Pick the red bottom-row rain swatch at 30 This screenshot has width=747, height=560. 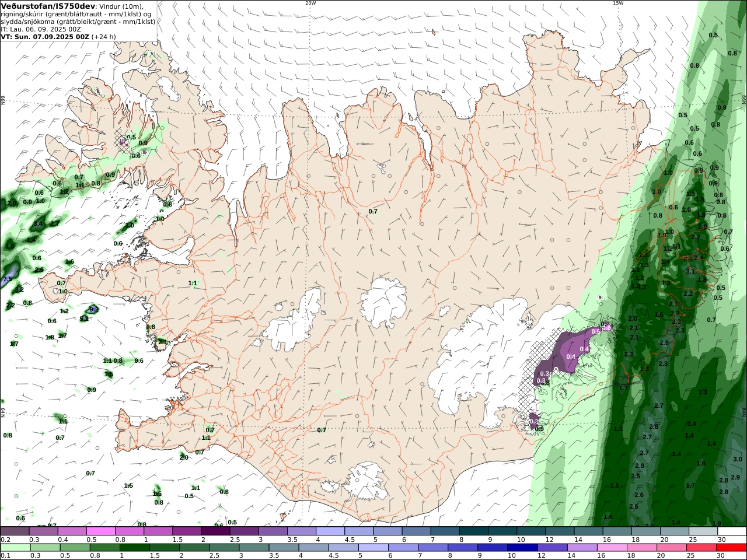(x=732, y=548)
